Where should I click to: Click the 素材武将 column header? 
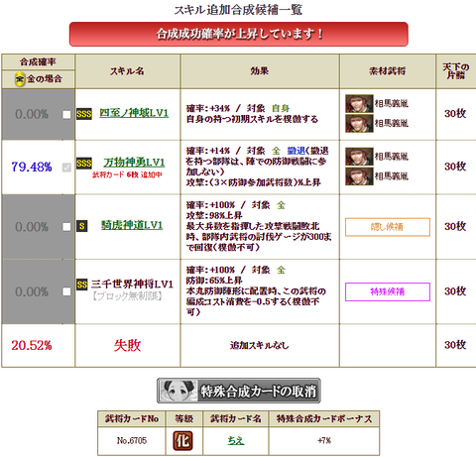tap(388, 71)
